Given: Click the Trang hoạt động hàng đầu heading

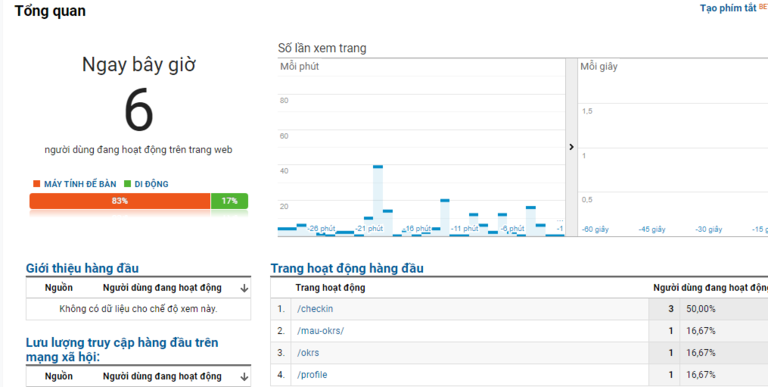Looking at the screenshot, I should (347, 268).
